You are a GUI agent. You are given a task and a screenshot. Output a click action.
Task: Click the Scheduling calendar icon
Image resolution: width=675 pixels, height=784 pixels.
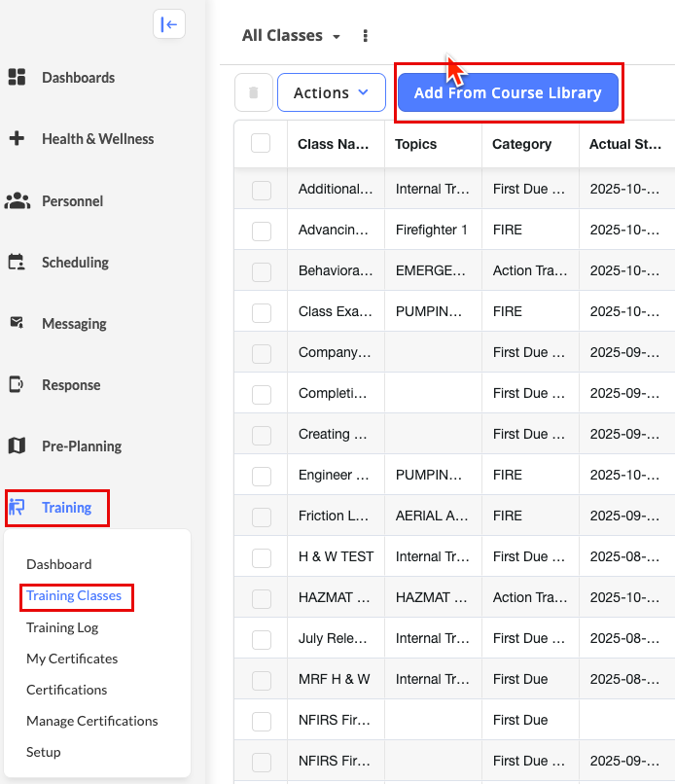17,263
